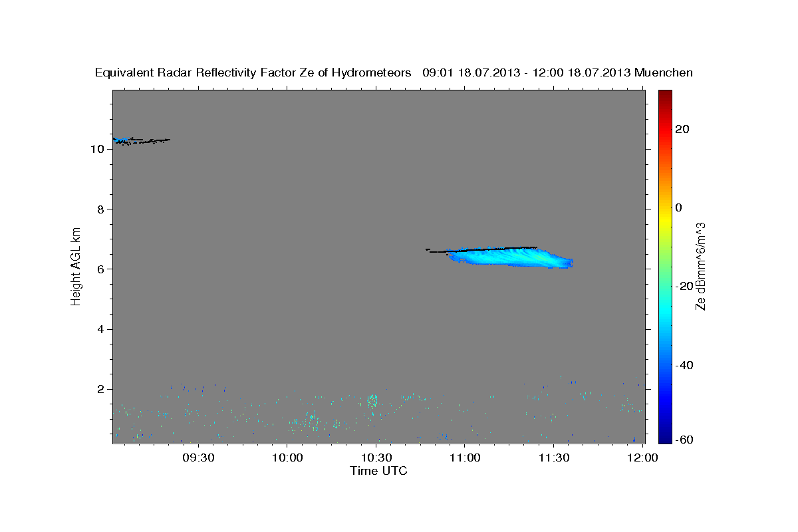This screenshot has width=798, height=532.
Task: Click the 'Height AGL km' axis label
Action: [x=76, y=265]
